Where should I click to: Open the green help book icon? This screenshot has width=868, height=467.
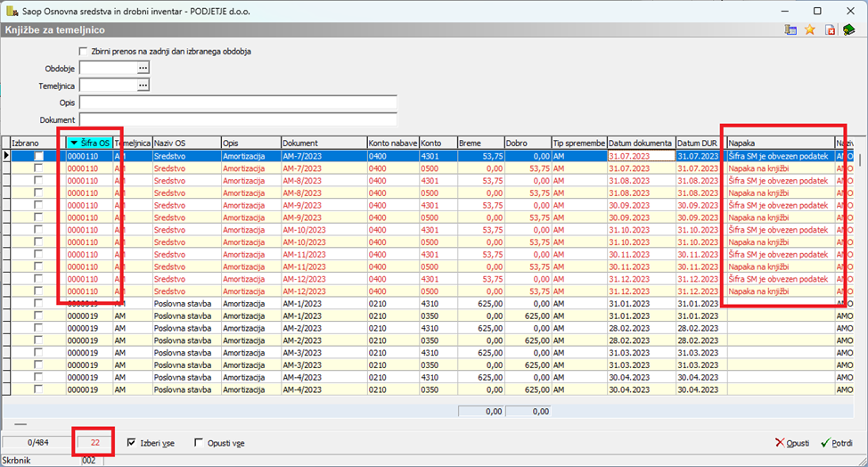849,29
